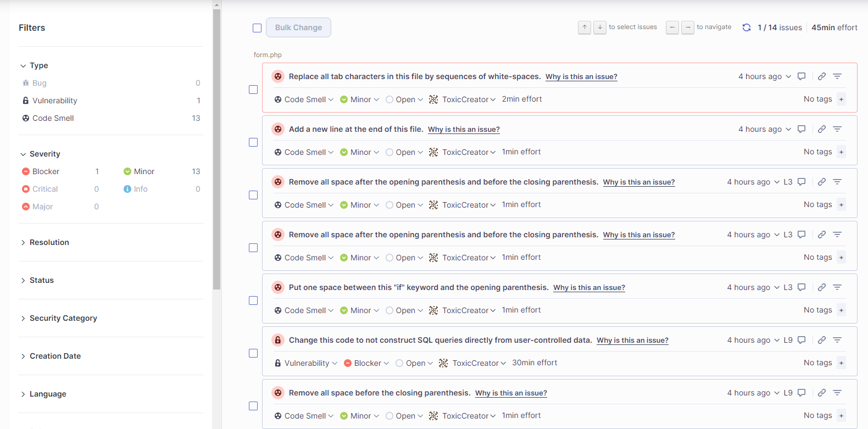Open 'Why is this an issue?' for space before closing parenthesis
This screenshot has width=868, height=429.
point(511,393)
